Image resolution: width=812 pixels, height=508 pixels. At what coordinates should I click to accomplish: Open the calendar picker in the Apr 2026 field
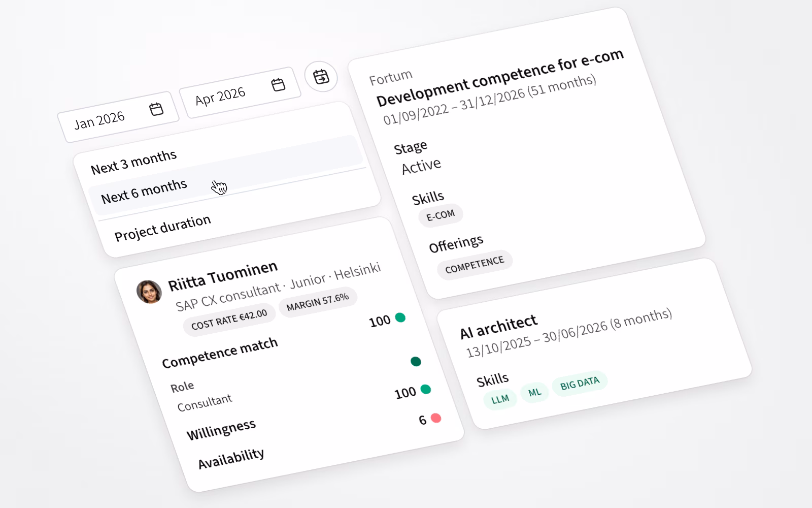(277, 84)
